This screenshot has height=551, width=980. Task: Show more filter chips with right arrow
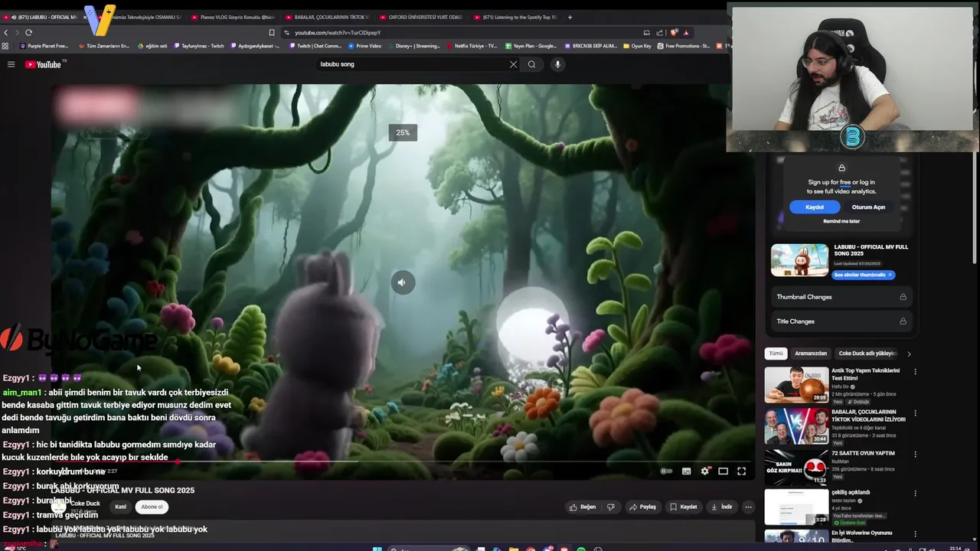[x=909, y=354]
